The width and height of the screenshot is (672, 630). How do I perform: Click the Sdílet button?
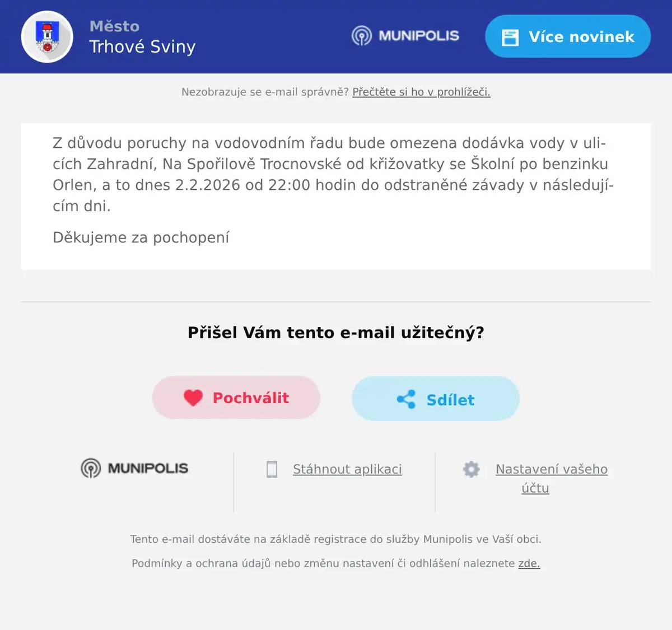[435, 398]
